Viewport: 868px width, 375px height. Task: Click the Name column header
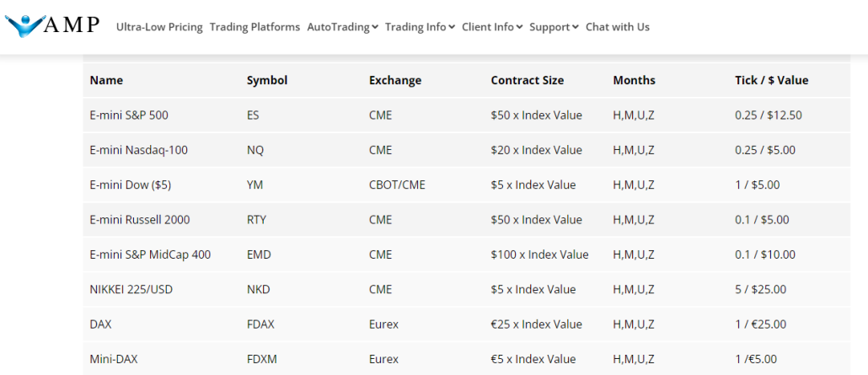(106, 81)
